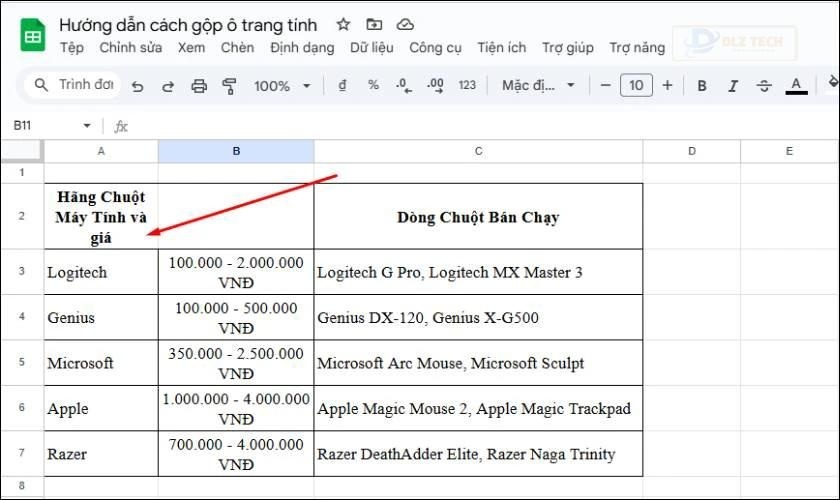Select column D header
The height and width of the screenshot is (500, 840).
pos(692,151)
